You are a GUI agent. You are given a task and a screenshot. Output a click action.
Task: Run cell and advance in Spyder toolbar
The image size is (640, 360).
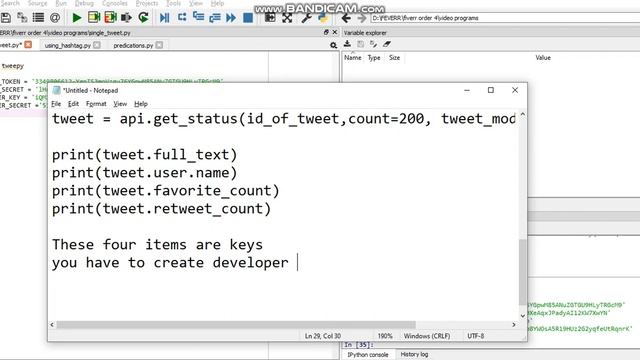click(110, 18)
